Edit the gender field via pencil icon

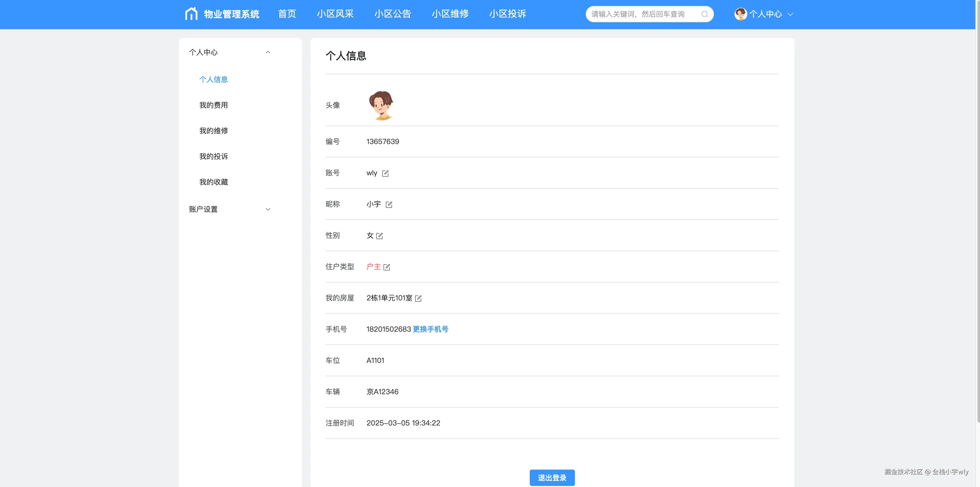point(379,236)
